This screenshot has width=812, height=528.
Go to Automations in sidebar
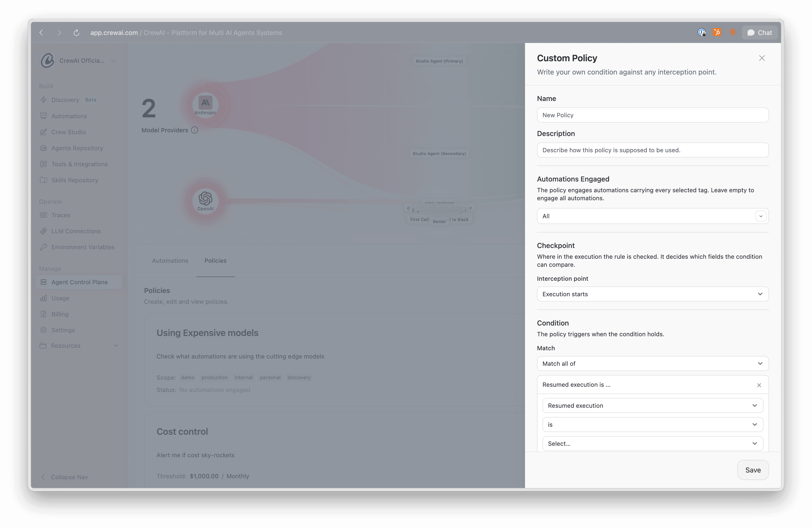point(79,116)
